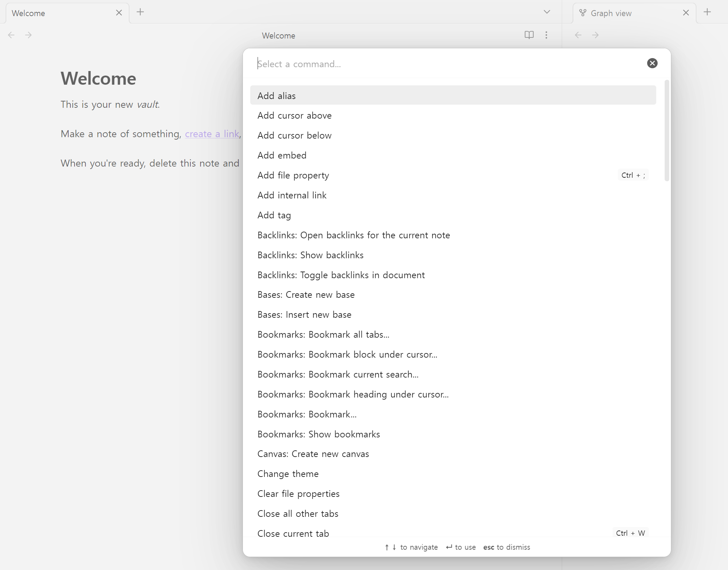This screenshot has height=570, width=728.
Task: Close the Welcome tab
Action: pos(119,13)
